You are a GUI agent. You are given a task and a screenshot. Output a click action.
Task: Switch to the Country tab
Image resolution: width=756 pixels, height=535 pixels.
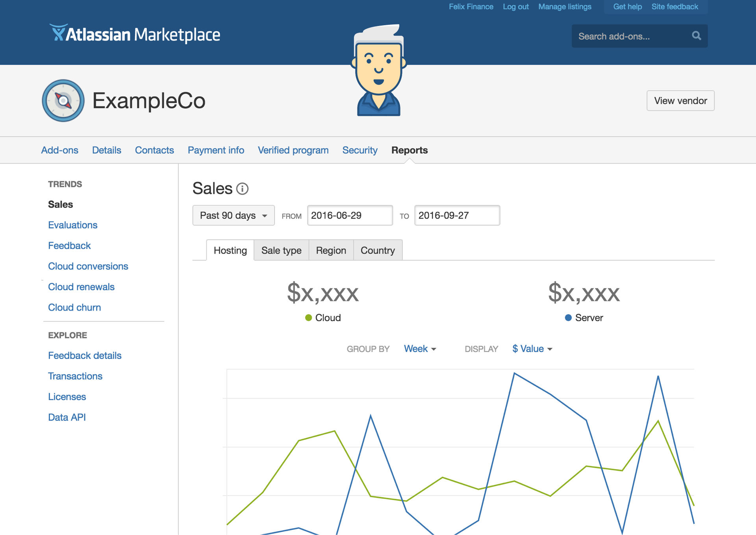[377, 250]
